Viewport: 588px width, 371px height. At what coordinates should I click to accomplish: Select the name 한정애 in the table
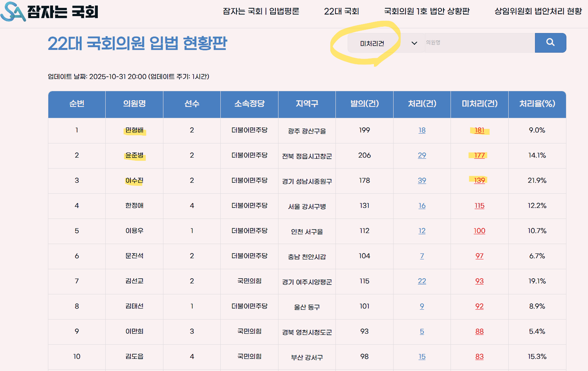click(x=134, y=206)
